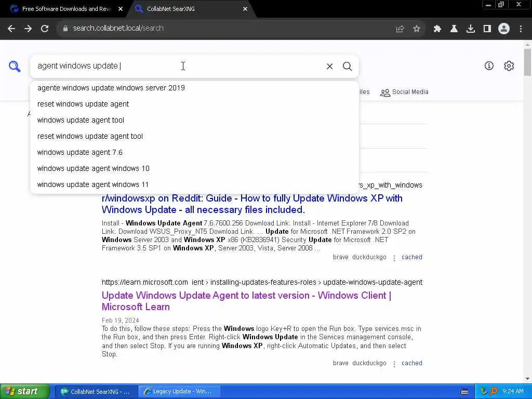Select suggestion 'windows update agent windows 11'
This screenshot has width=532, height=399.
coord(194,184)
